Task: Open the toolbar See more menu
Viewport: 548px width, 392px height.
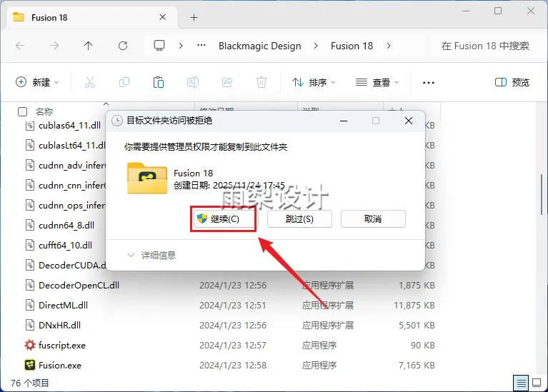Action: 429,83
